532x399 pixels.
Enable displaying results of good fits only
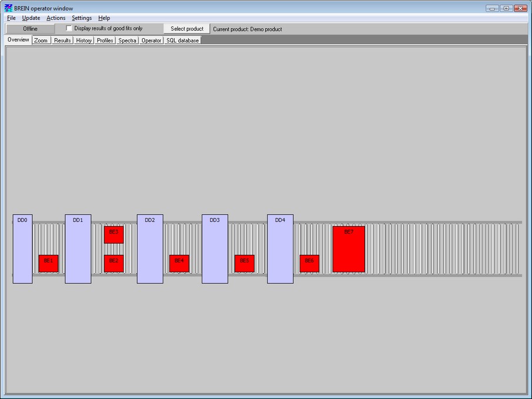(x=69, y=28)
